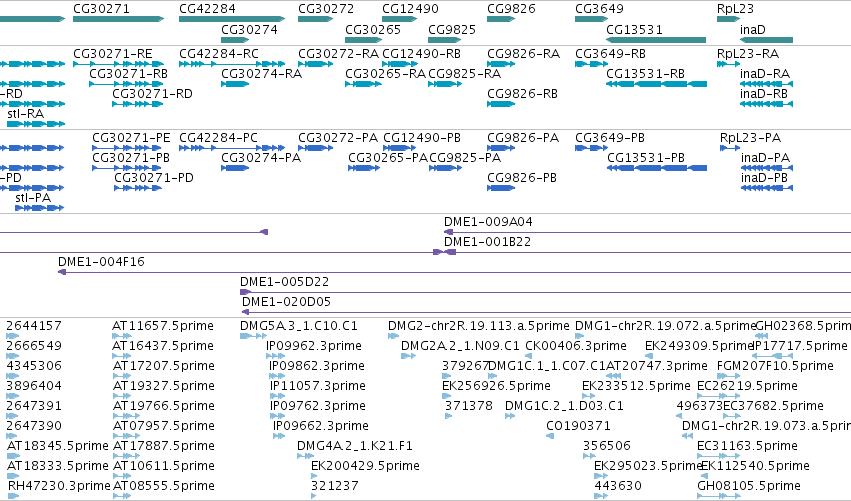
Task: Select the CG12490-RB transcript label
Action: [422, 54]
